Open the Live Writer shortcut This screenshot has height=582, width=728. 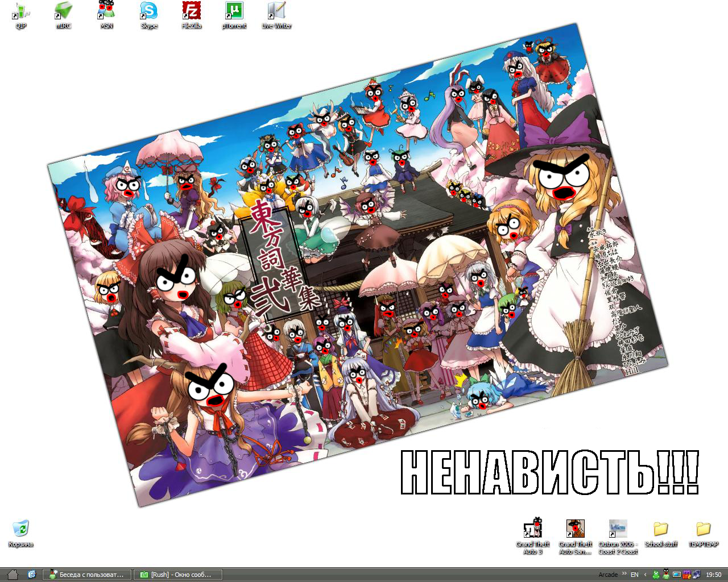[x=276, y=15]
